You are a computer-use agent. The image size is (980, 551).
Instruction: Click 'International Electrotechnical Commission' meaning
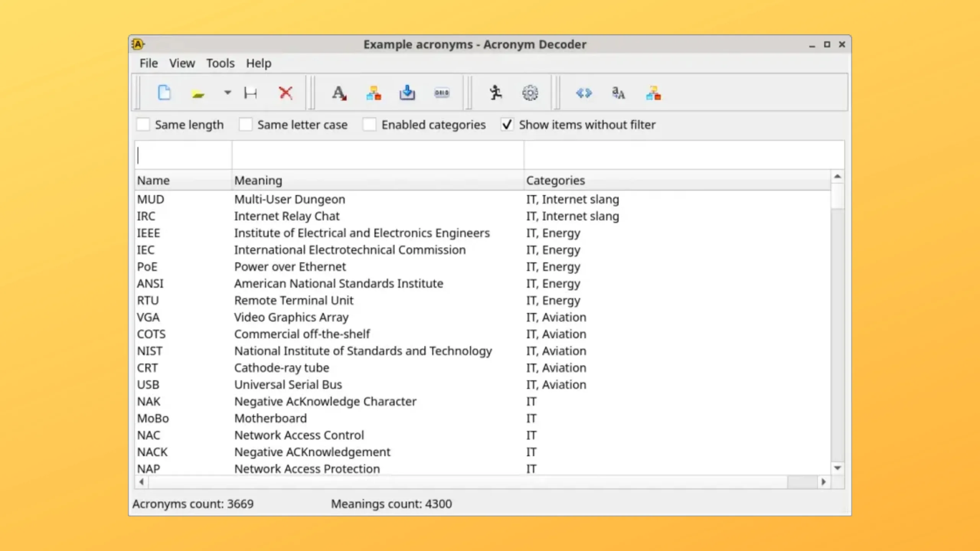[x=350, y=250]
